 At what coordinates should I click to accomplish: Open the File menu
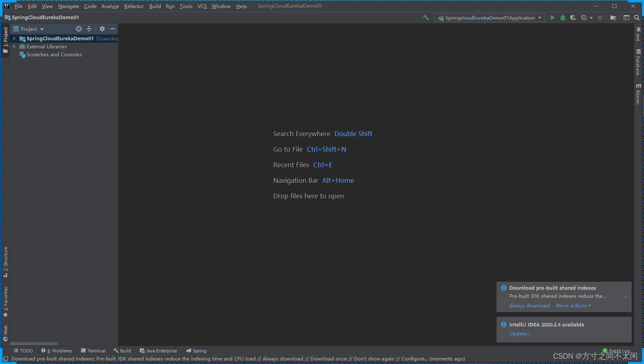pyautogui.click(x=18, y=6)
